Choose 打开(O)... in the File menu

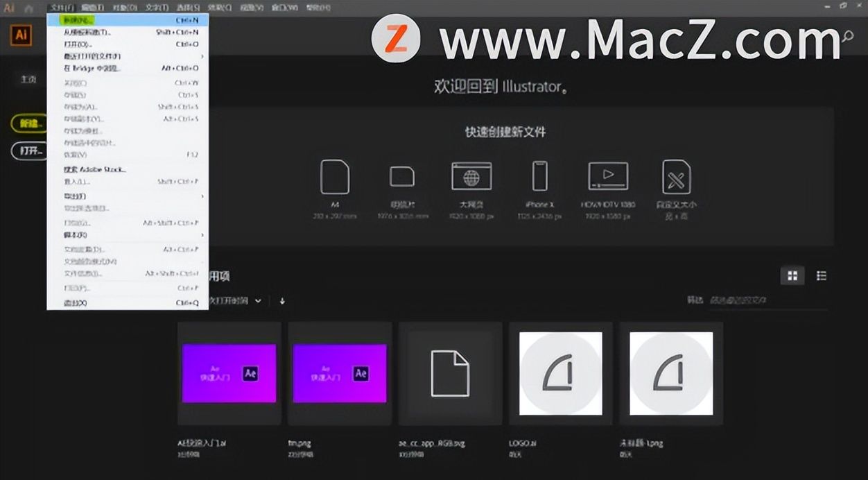pos(128,44)
